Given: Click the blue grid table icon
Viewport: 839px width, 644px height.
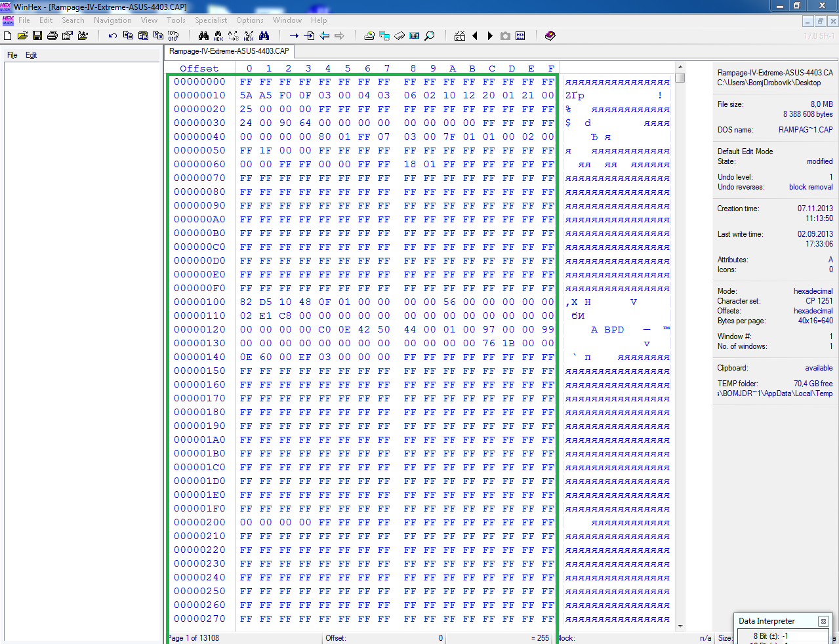Looking at the screenshot, I should (520, 35).
